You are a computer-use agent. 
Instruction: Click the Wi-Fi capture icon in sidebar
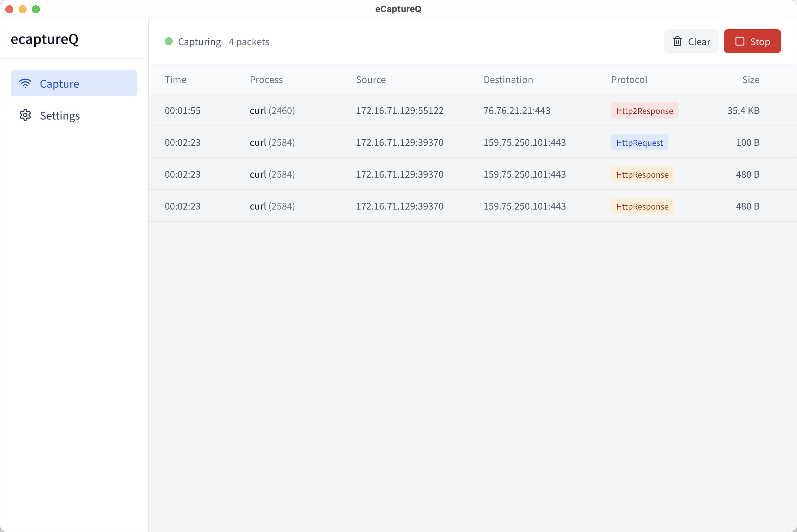pyautogui.click(x=25, y=83)
